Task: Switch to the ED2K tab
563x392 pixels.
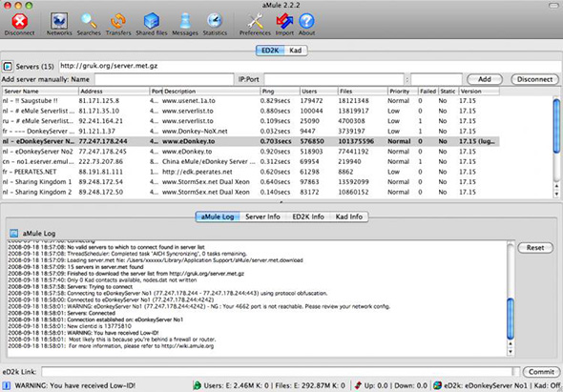Action: 270,51
